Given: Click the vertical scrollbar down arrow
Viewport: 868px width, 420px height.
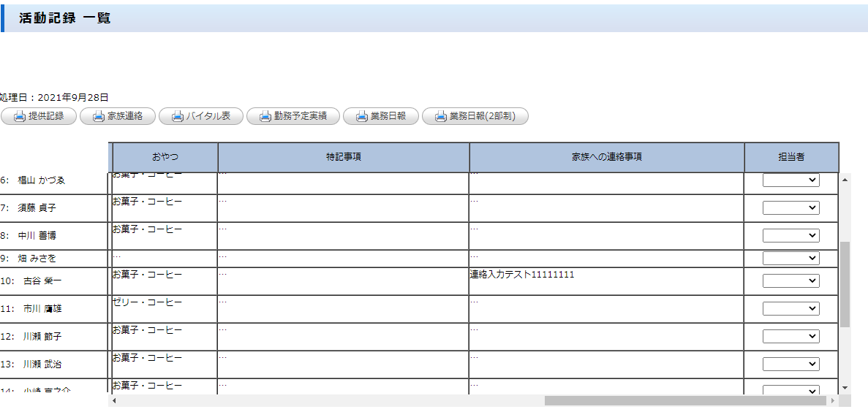Looking at the screenshot, I should pyautogui.click(x=845, y=388).
